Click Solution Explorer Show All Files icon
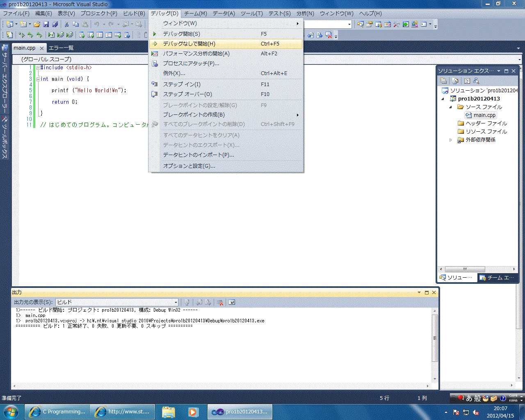The image size is (525, 420). tap(455, 81)
